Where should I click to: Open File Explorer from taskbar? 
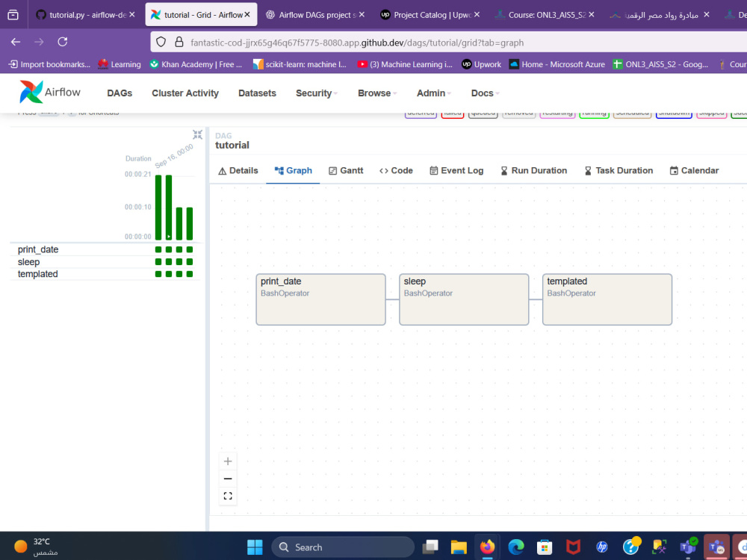pyautogui.click(x=459, y=547)
